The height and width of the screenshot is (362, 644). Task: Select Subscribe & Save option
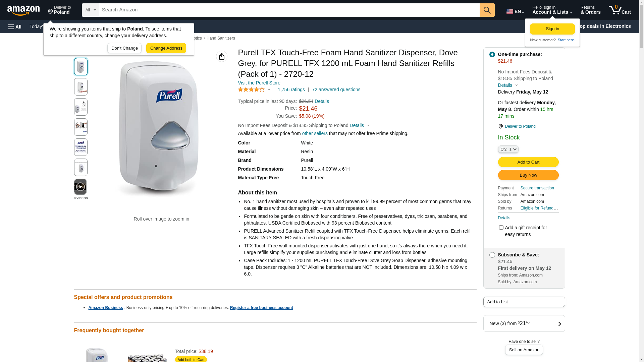(492, 255)
